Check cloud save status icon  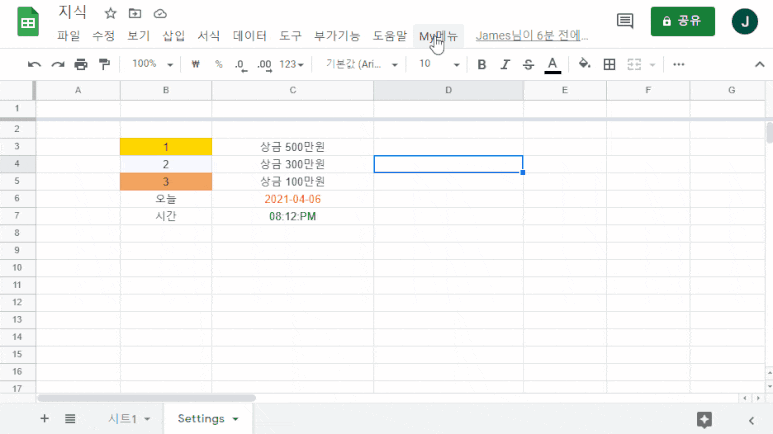click(x=160, y=14)
